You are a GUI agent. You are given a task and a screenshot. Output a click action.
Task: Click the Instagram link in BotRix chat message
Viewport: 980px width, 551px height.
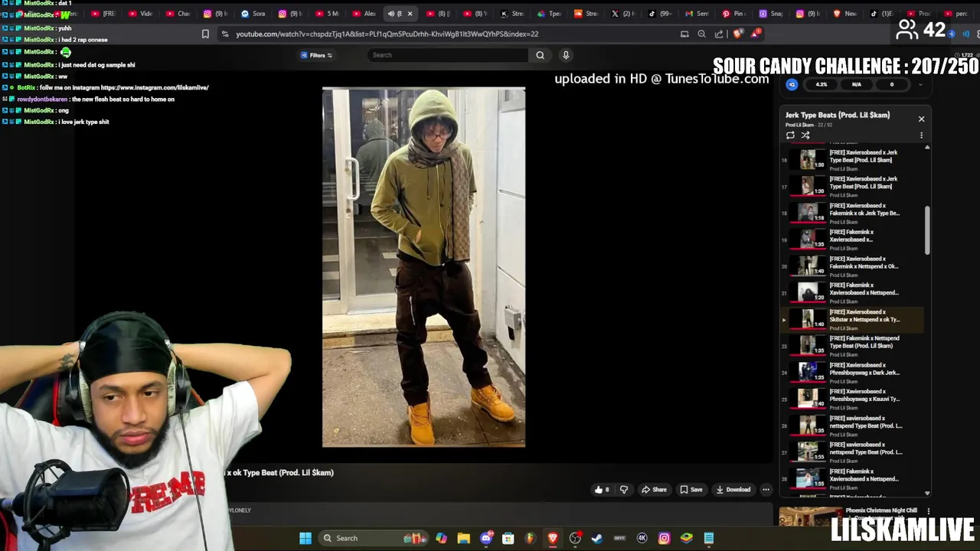(155, 88)
